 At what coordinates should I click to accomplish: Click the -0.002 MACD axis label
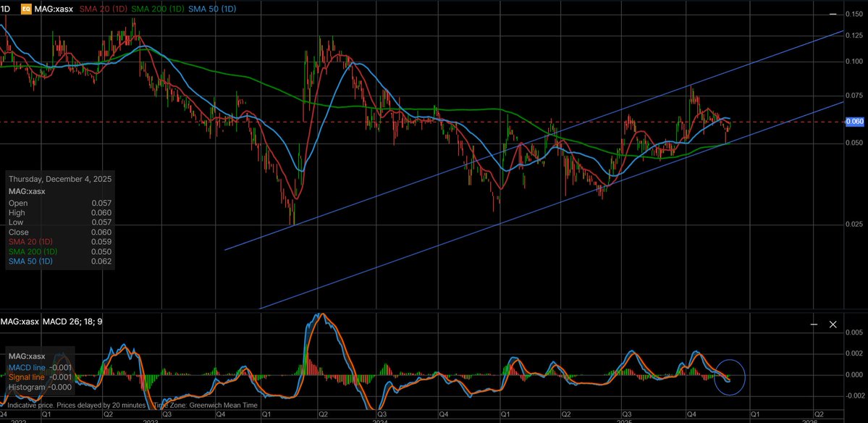pos(855,396)
